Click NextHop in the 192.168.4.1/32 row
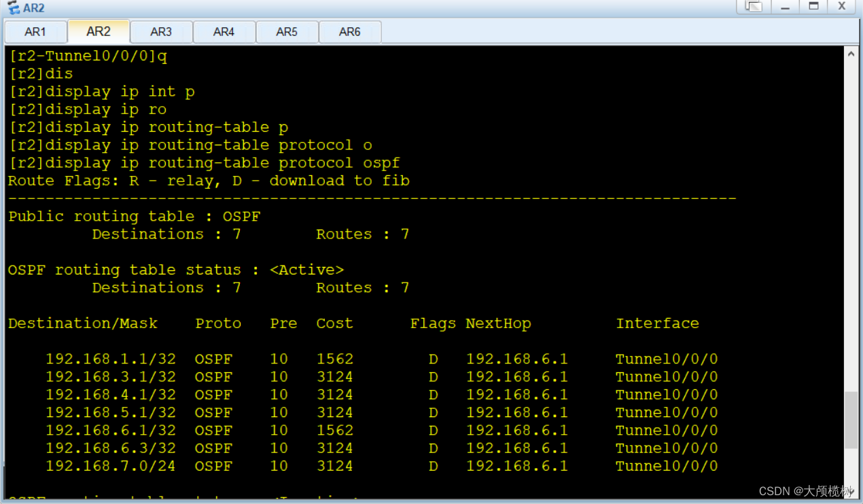 click(516, 395)
